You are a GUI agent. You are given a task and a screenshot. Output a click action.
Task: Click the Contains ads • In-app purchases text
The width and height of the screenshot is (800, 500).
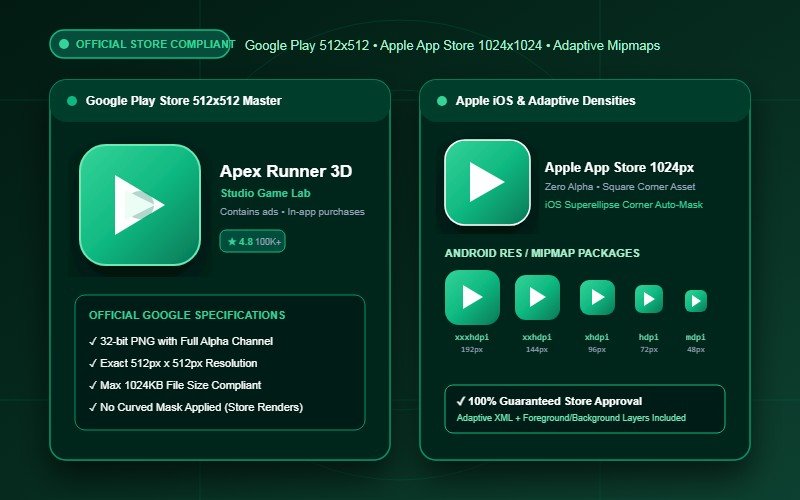point(292,212)
